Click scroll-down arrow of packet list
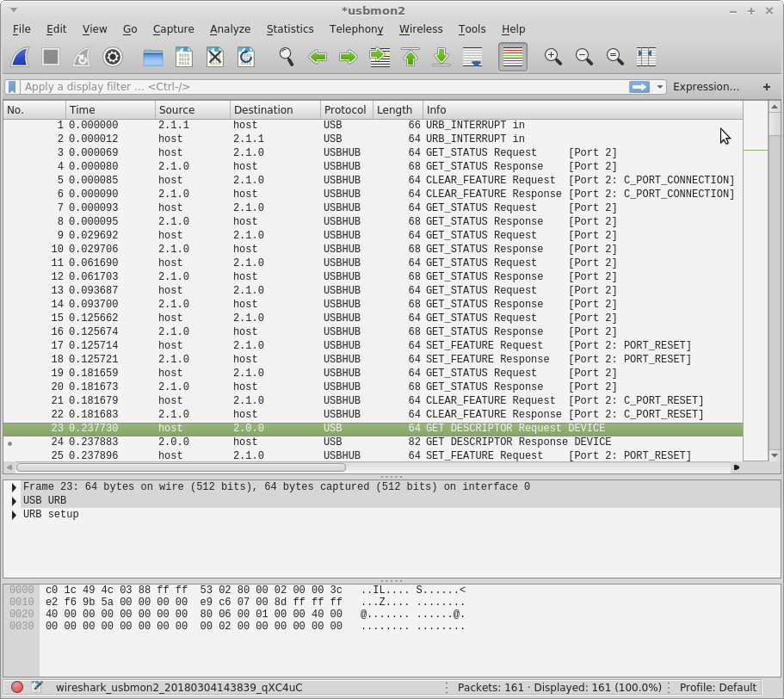Viewport: 784px width, 699px height. click(x=774, y=455)
